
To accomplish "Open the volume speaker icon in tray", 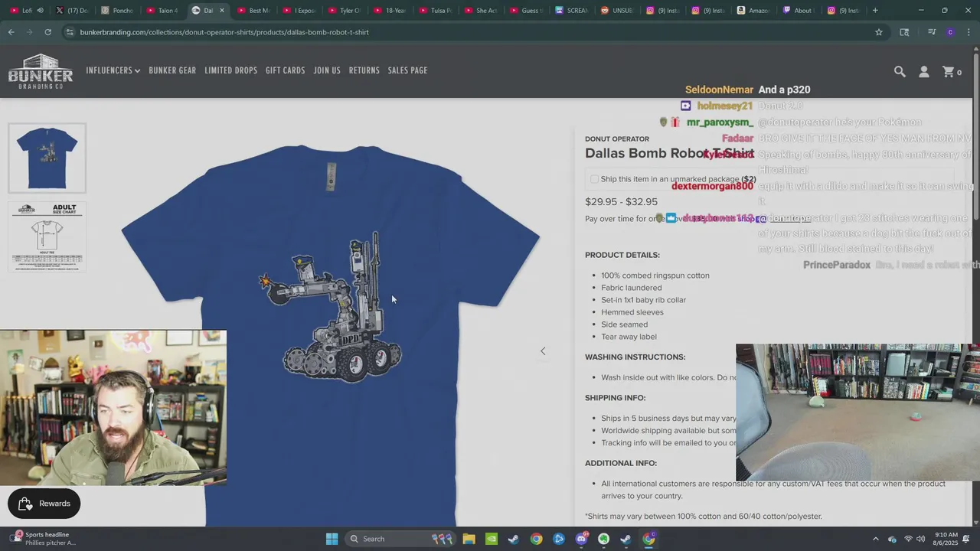I will 920,539.
